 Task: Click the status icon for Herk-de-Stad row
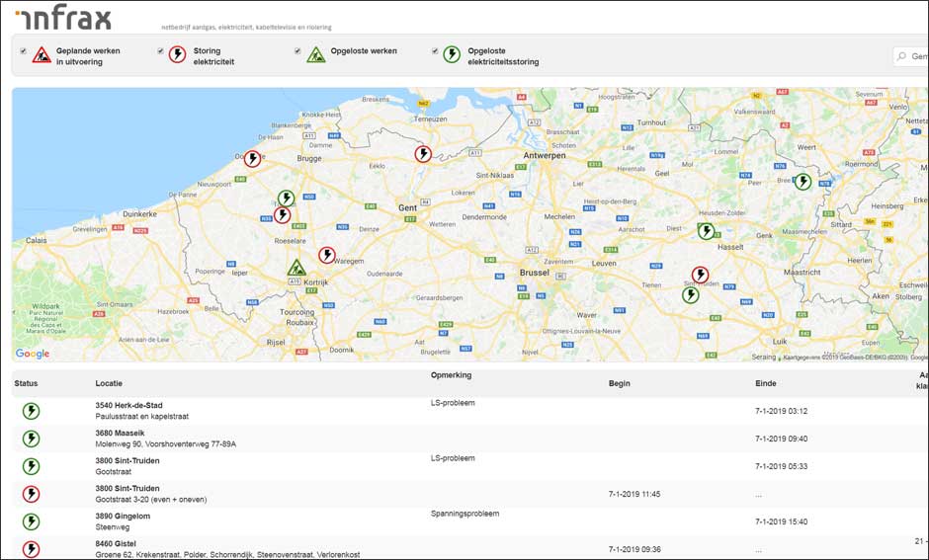31,411
